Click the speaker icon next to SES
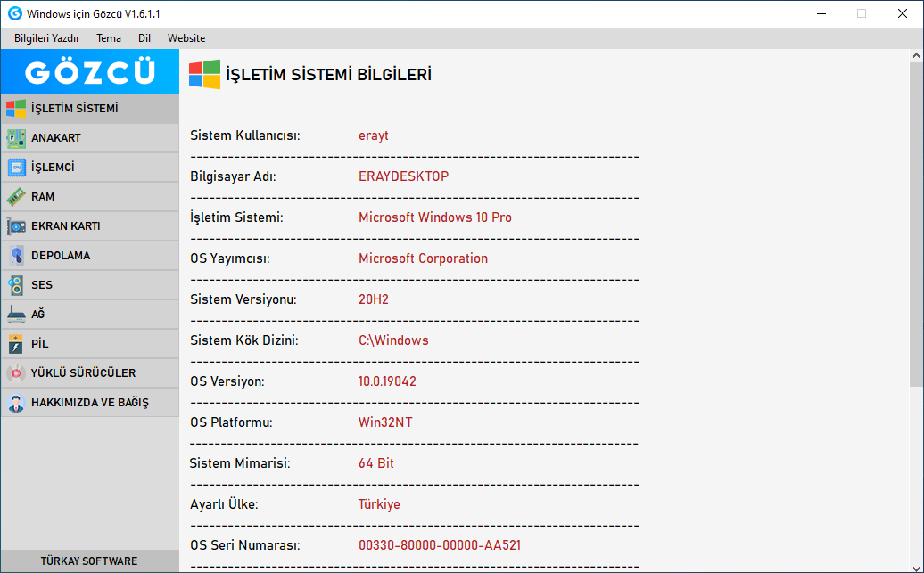Screen dimensions: 924x573 point(16,285)
